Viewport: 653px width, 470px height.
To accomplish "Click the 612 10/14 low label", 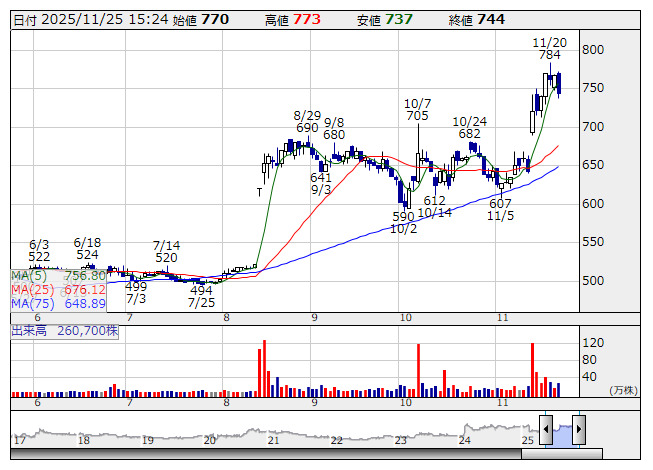I will (434, 207).
